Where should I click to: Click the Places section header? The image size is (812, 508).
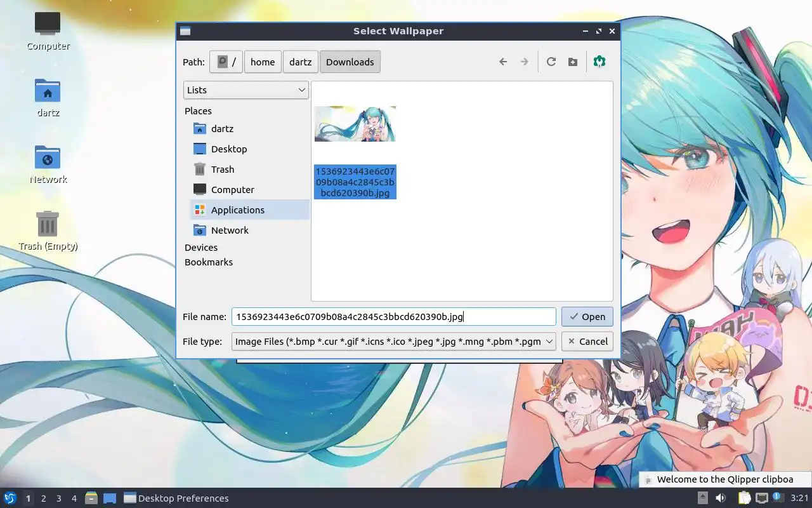click(x=198, y=110)
